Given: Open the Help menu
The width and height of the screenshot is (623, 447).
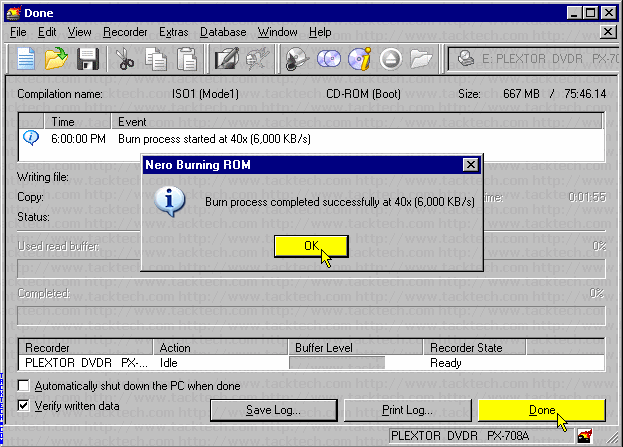Looking at the screenshot, I should click(x=320, y=32).
